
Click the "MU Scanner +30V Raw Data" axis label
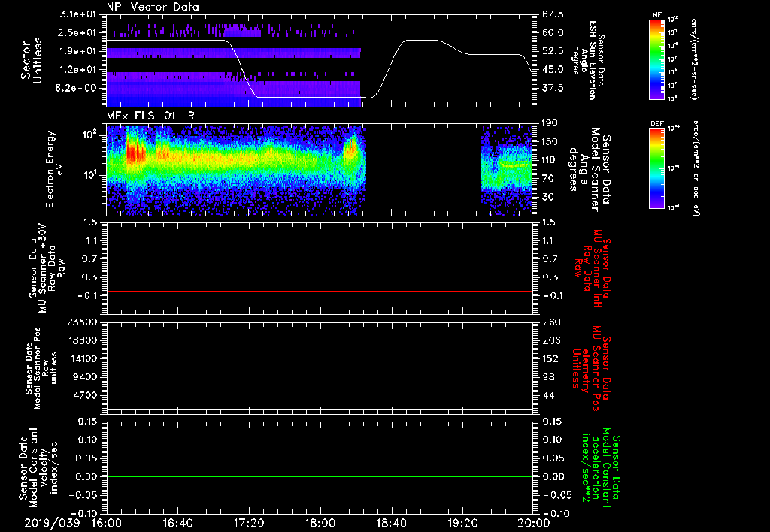tap(47, 268)
